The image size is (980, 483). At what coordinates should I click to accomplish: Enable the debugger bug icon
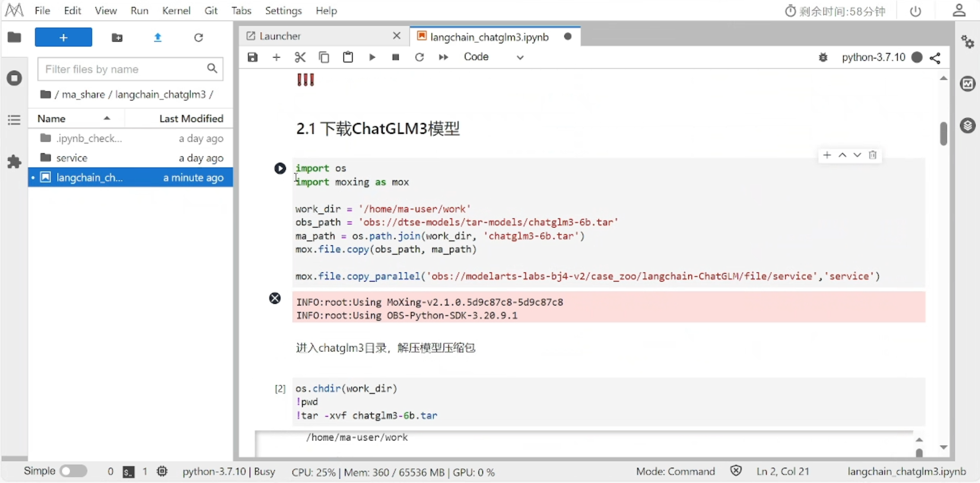point(823,57)
